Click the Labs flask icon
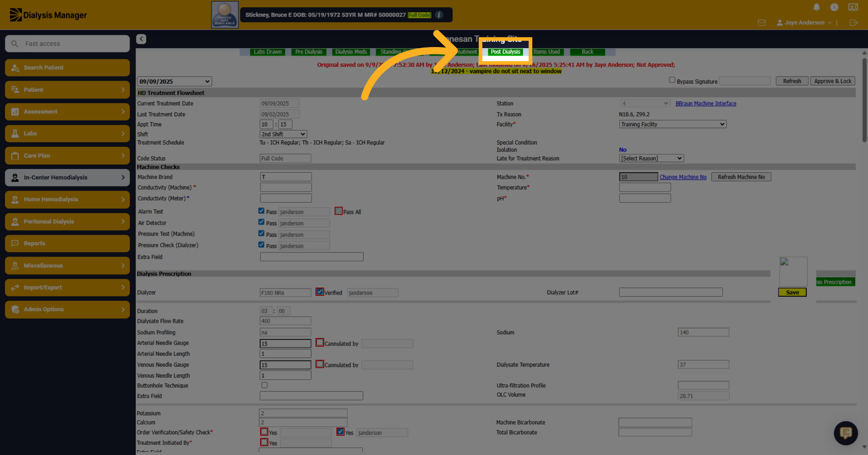868x455 pixels. [x=15, y=134]
